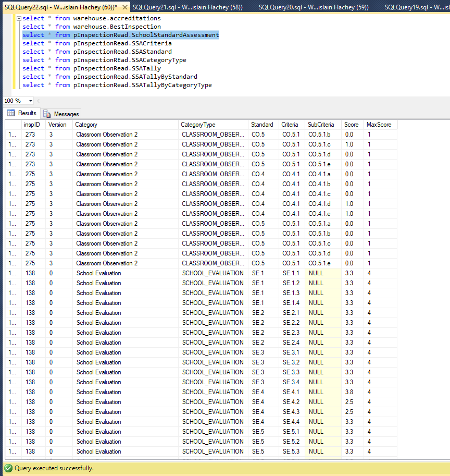450x476 pixels.
Task: Show the Messages pane
Action: [x=66, y=114]
